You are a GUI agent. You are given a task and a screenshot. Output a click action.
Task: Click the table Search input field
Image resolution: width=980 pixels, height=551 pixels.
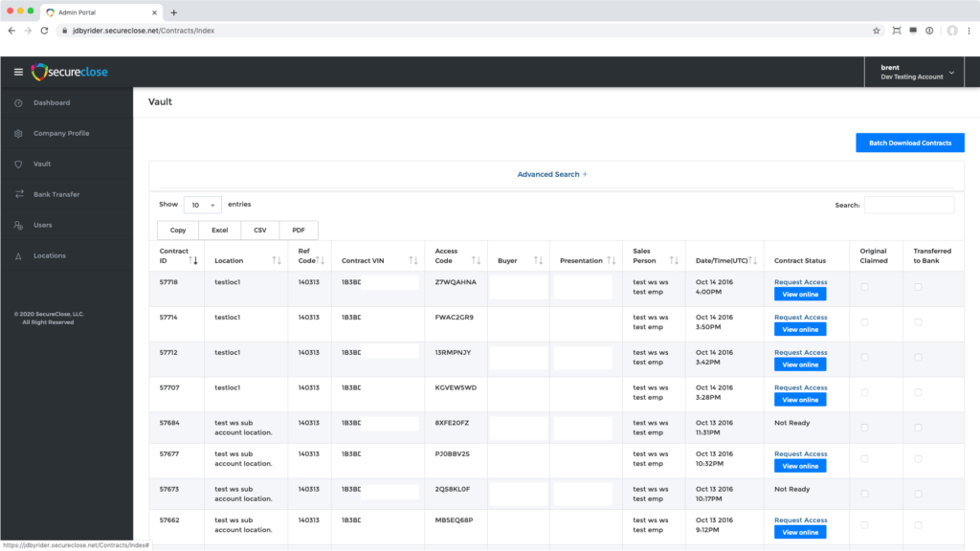(908, 205)
